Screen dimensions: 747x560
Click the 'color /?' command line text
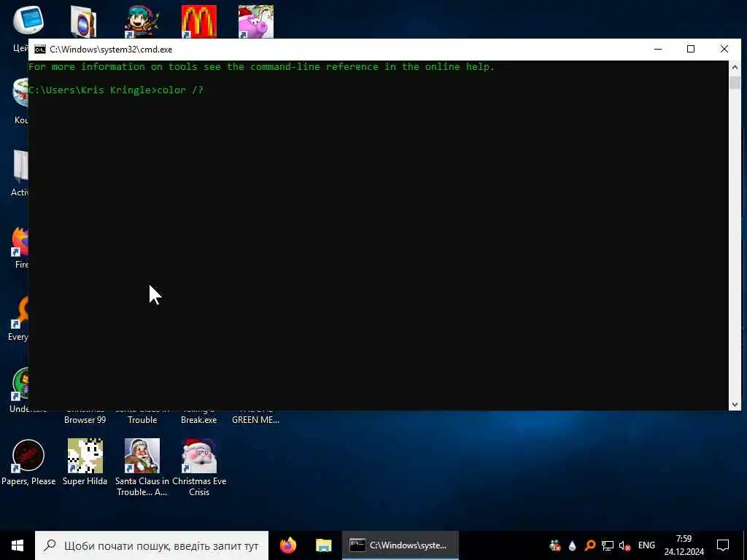180,90
